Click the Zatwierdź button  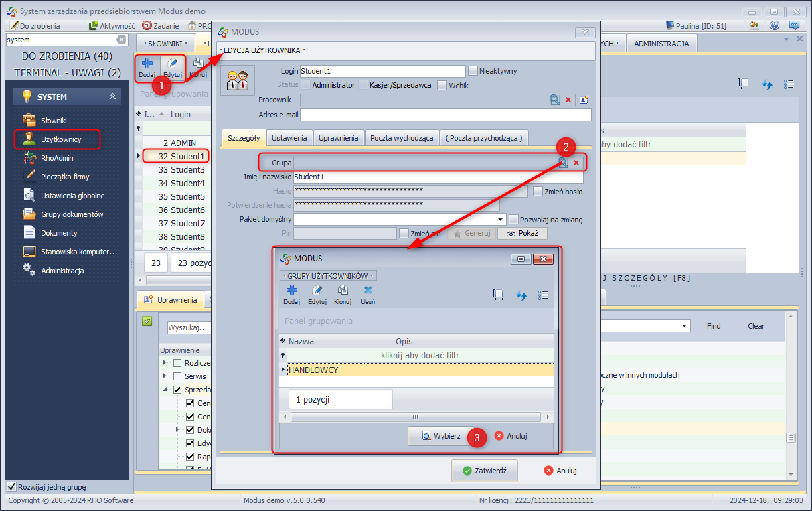pos(484,471)
